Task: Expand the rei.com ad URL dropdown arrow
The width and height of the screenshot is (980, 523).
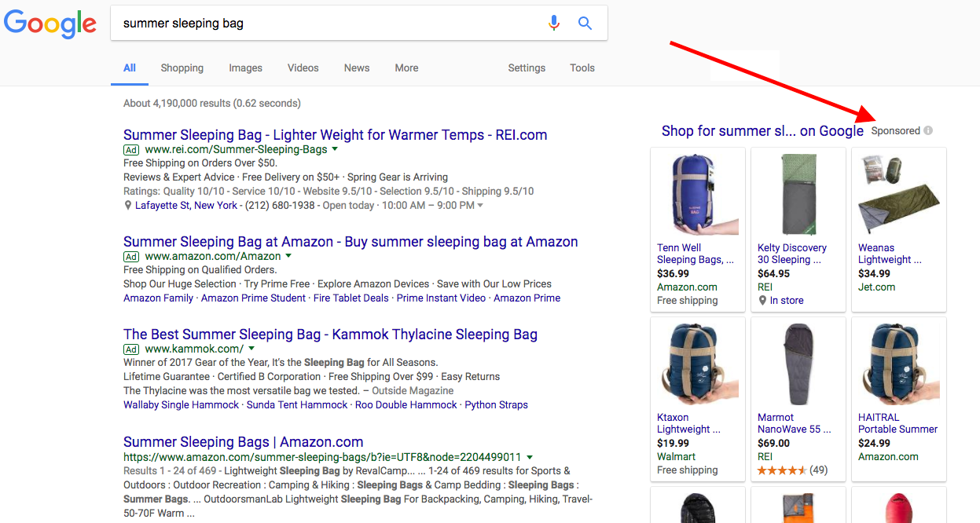Action: [x=335, y=149]
